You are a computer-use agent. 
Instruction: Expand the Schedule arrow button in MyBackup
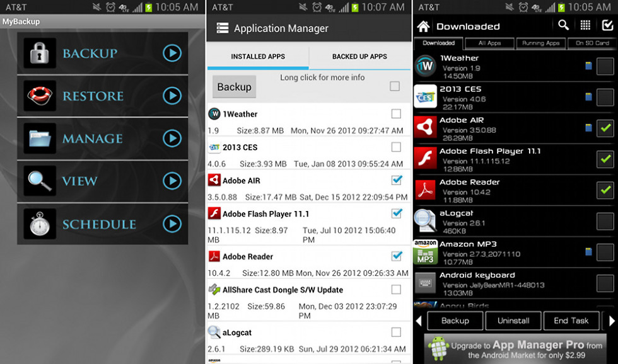coord(172,224)
